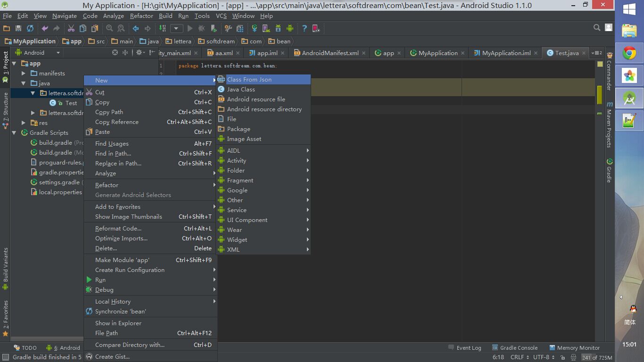Screen dimensions: 644x362
Task: Navigate Back with blue arrow icon
Action: coord(136,28)
